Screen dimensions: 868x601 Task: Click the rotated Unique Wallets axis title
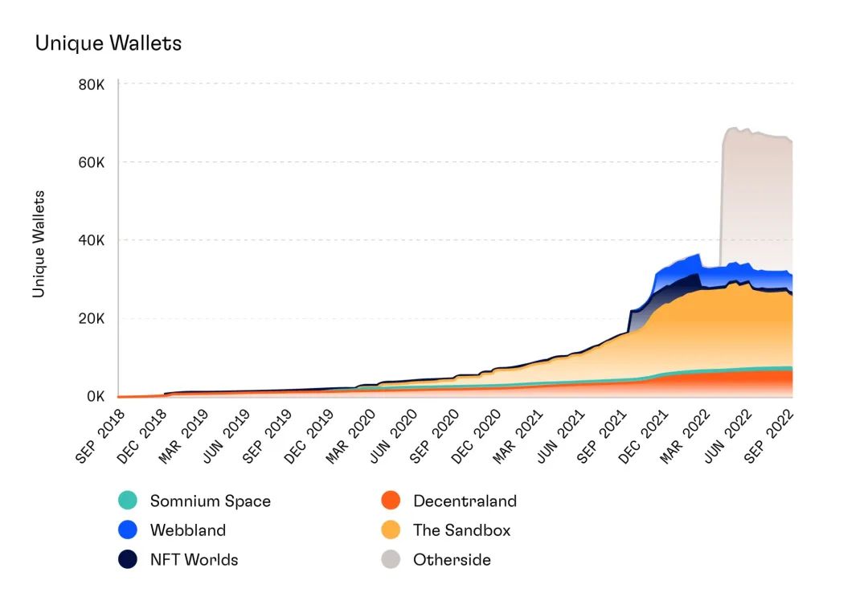(x=39, y=244)
